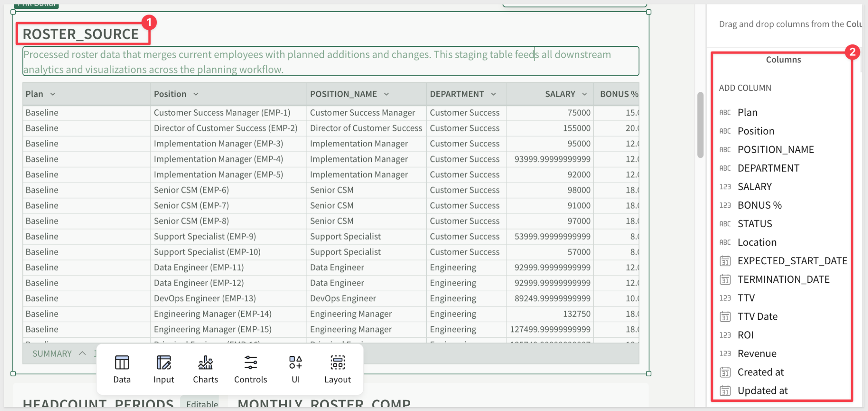Click the salary cell 132750

tap(550, 314)
